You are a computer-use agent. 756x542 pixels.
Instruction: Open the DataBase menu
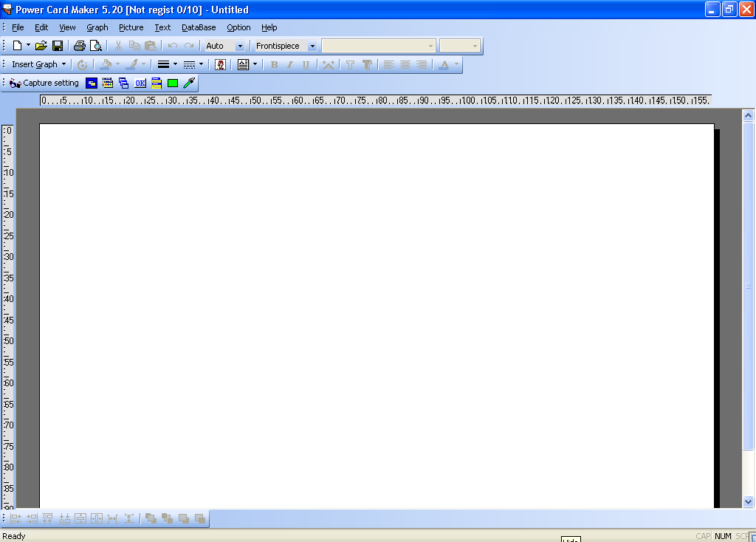[x=199, y=27]
